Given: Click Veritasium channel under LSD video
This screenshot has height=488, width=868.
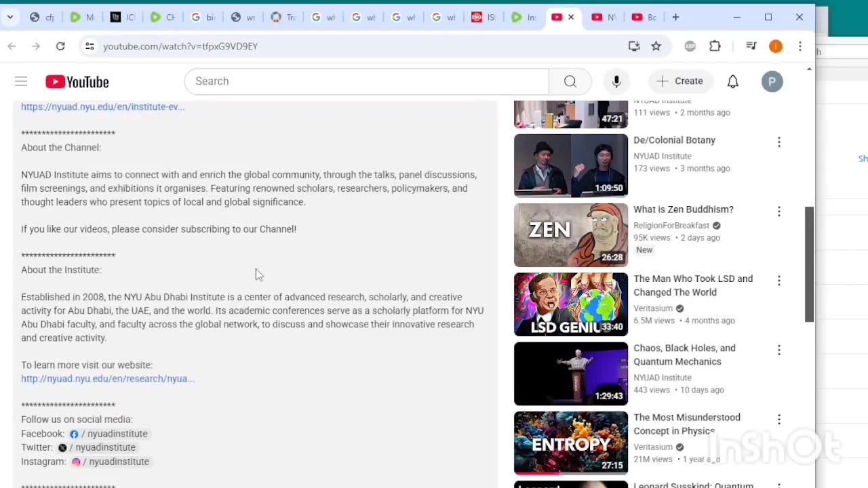Looking at the screenshot, I should [653, 308].
